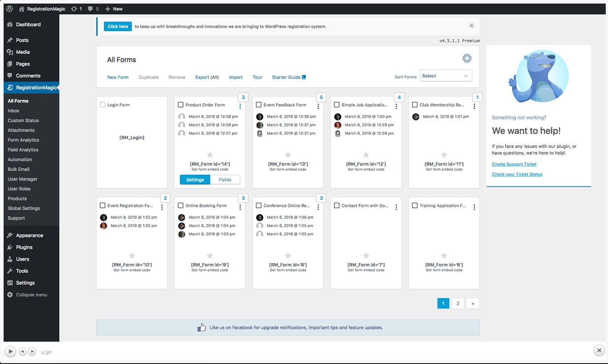This screenshot has height=364, width=608.
Task: Click the Tour link
Action: (x=257, y=77)
